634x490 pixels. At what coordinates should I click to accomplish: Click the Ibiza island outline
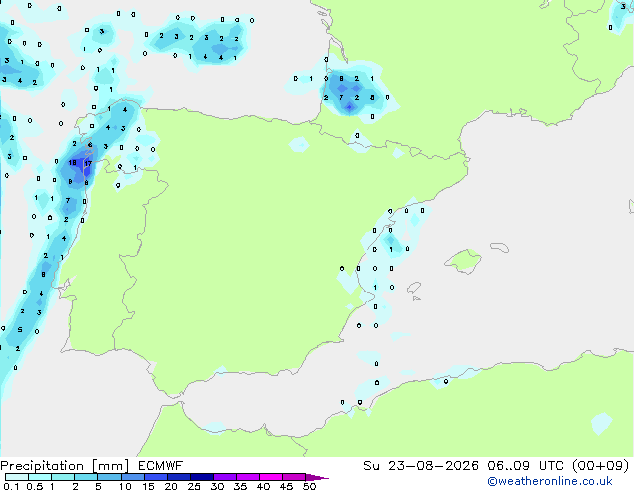pos(414,288)
